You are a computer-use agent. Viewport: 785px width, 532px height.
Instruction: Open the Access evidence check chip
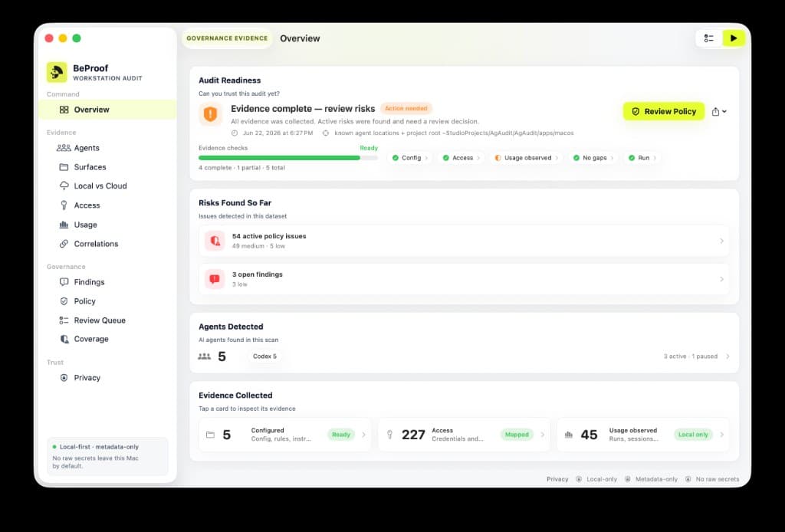pyautogui.click(x=461, y=158)
